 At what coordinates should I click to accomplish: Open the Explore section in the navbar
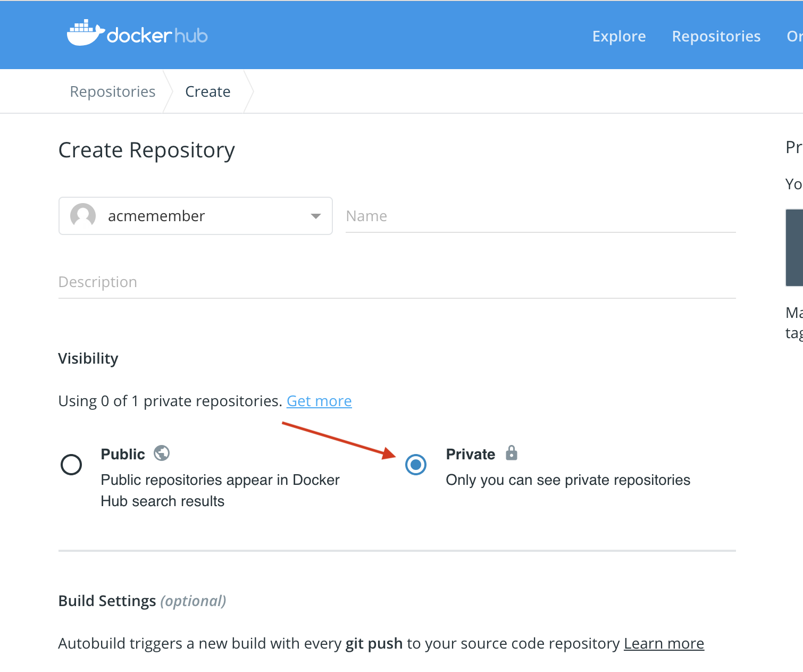pos(618,36)
